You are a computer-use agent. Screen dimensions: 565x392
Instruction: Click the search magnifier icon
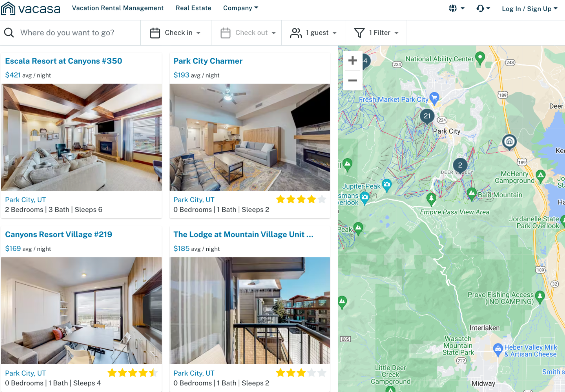tap(9, 33)
